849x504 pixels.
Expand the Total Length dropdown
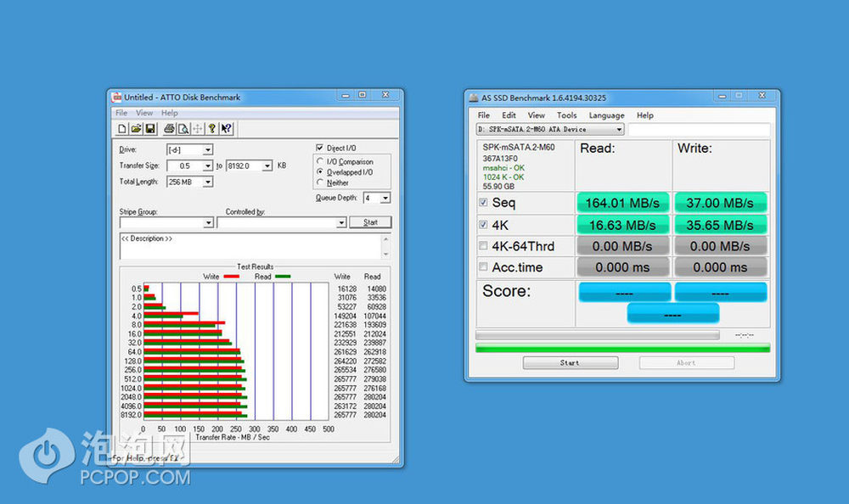[x=208, y=182]
